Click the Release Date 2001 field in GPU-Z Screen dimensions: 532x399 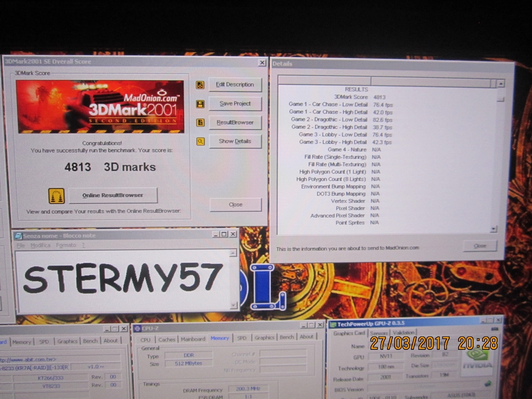[x=386, y=377]
